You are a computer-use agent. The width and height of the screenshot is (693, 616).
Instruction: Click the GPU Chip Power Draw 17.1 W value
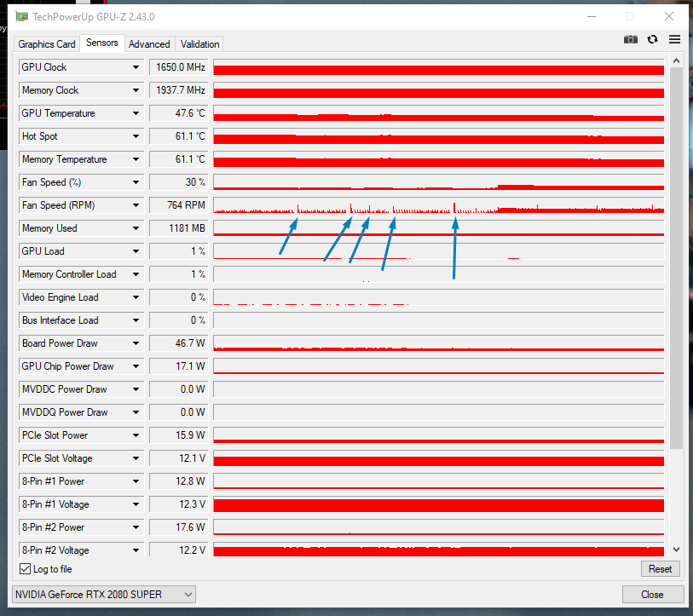(x=179, y=366)
